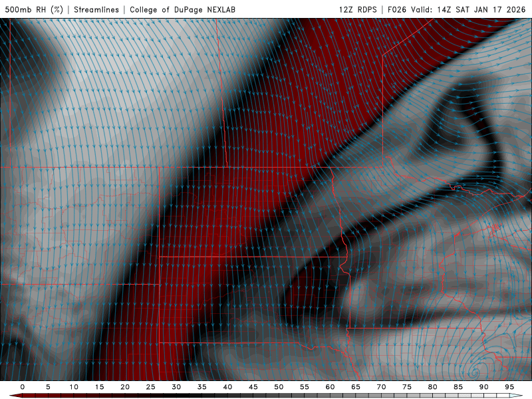This screenshot has height=399, width=532.
Task: Click the color scale label "5"
Action: [x=48, y=387]
